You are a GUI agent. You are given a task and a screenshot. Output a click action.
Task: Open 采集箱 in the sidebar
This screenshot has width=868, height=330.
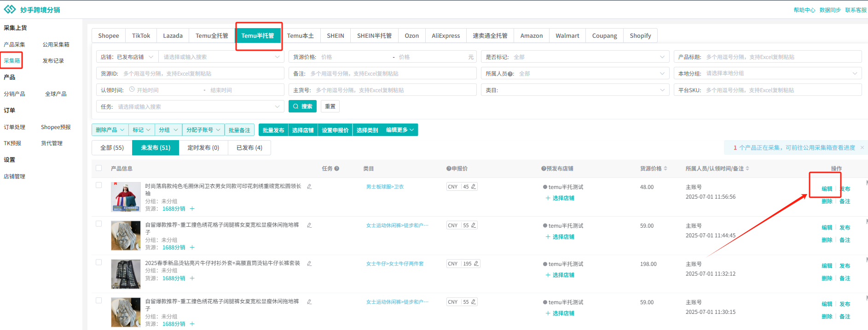12,61
